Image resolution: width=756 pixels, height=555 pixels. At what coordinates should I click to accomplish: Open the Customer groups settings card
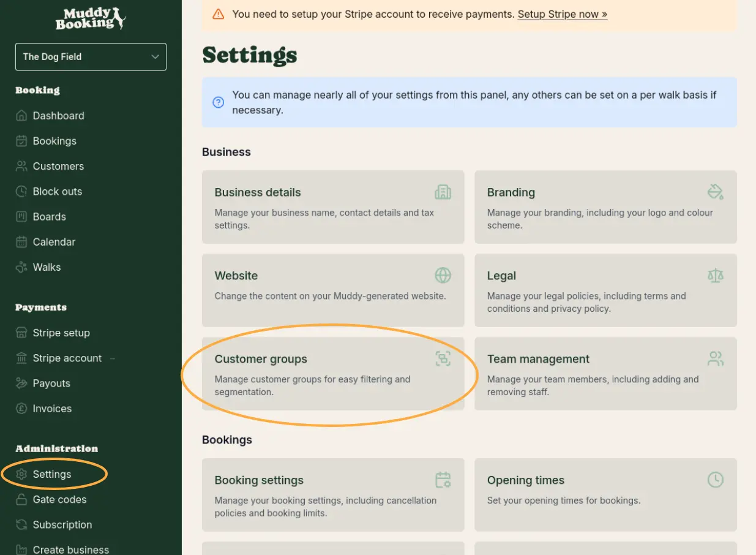point(333,374)
